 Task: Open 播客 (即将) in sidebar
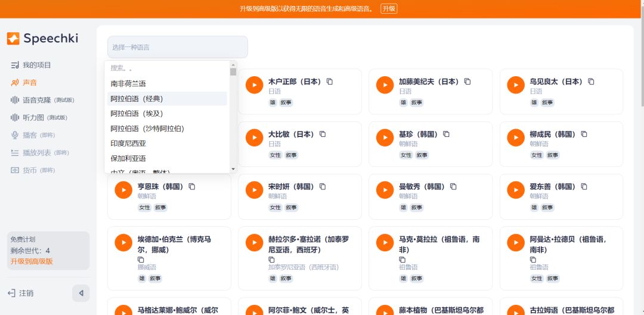click(33, 135)
